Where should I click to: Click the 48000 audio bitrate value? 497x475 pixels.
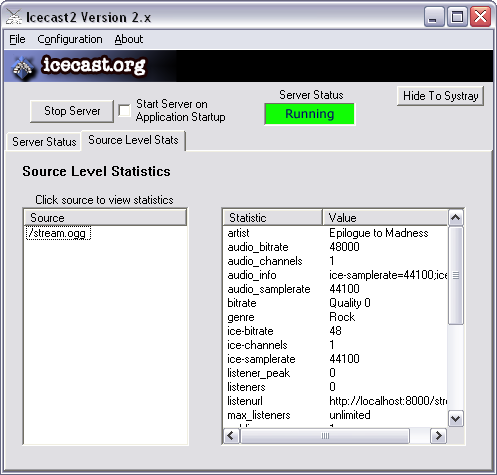[x=344, y=247]
